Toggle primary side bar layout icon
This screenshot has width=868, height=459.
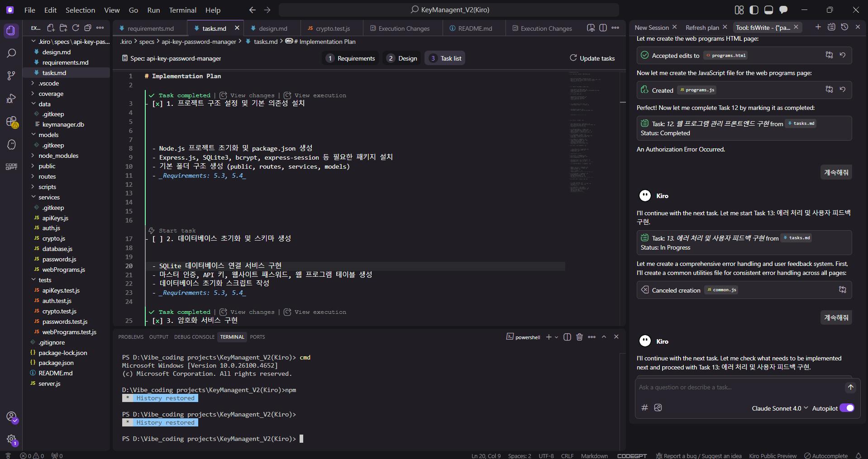pyautogui.click(x=754, y=10)
